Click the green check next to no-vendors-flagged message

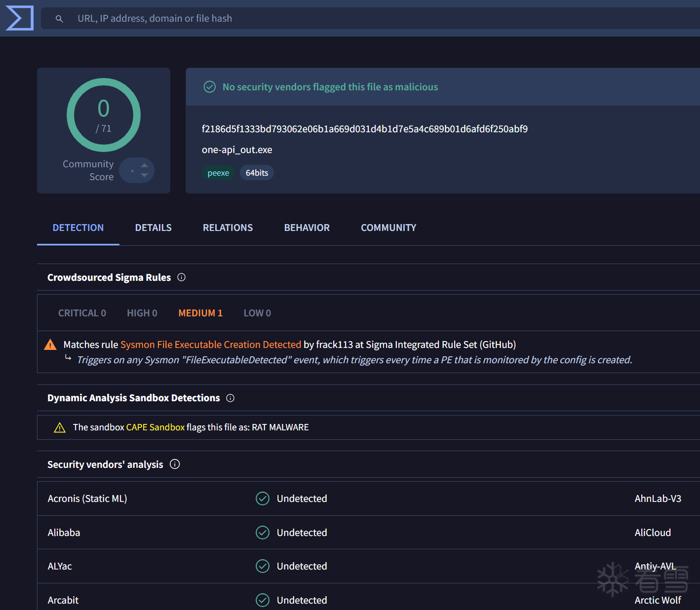pos(210,87)
